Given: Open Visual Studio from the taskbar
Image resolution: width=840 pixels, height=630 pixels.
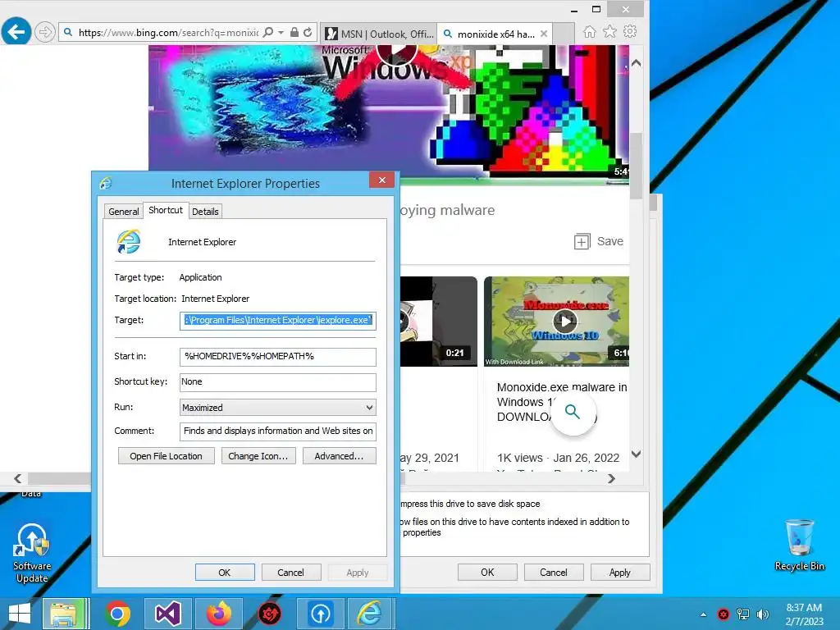Looking at the screenshot, I should click(x=167, y=614).
